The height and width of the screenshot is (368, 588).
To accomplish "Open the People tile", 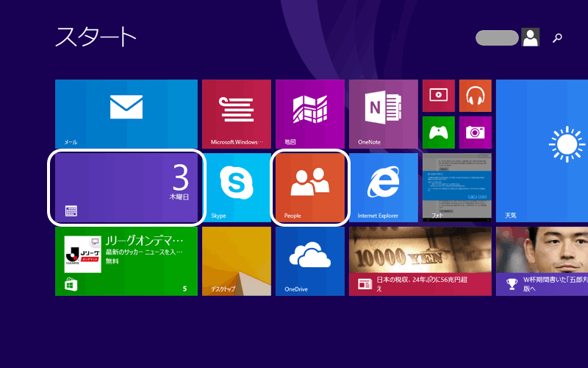I will 309,188.
